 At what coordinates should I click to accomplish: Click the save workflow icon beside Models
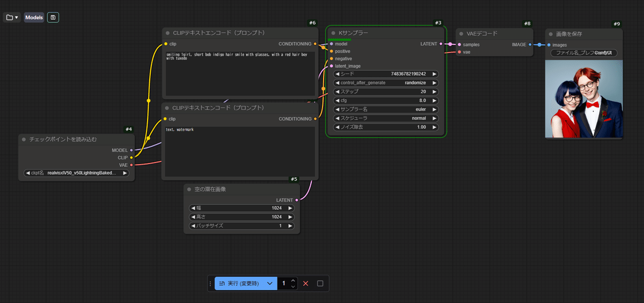tap(53, 18)
